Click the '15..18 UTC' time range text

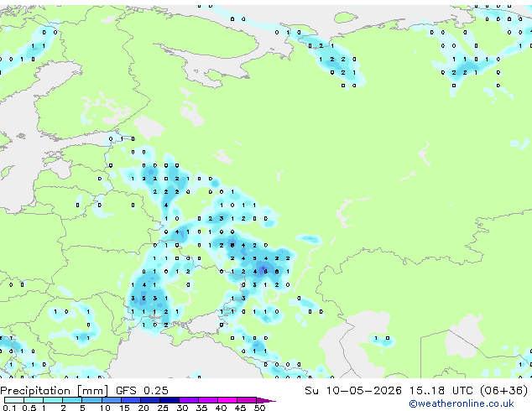[x=441, y=391]
